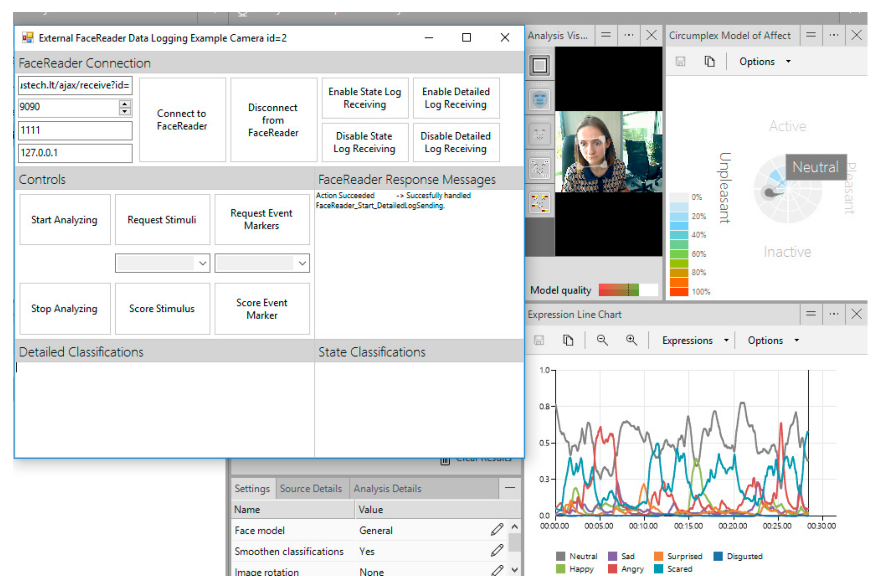
Task: Click the 127.0.0.1 IP address field
Action: click(x=75, y=153)
